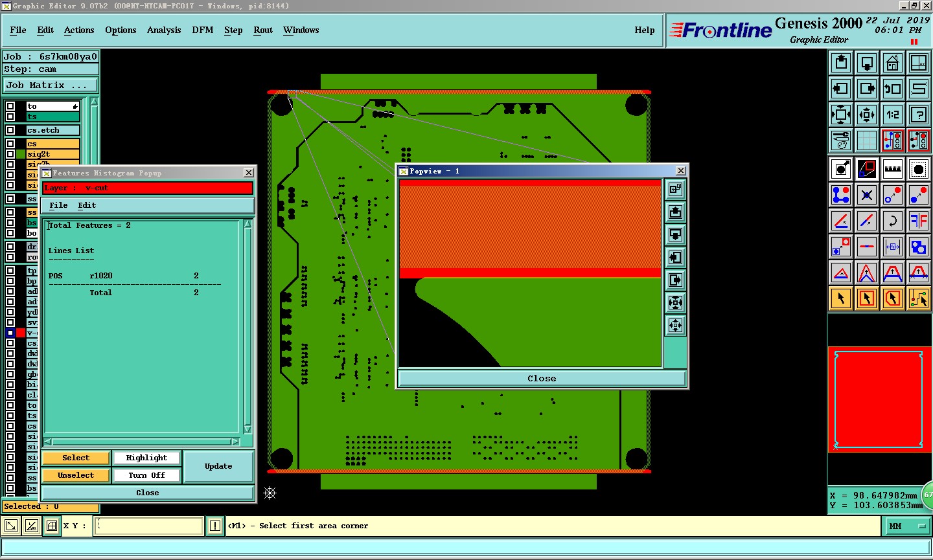
Task: Open the Options menu
Action: coord(121,30)
